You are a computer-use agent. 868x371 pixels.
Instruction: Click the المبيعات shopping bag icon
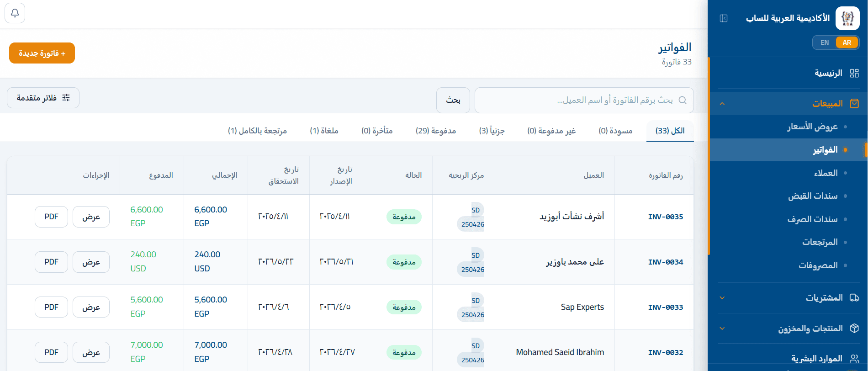(x=854, y=104)
